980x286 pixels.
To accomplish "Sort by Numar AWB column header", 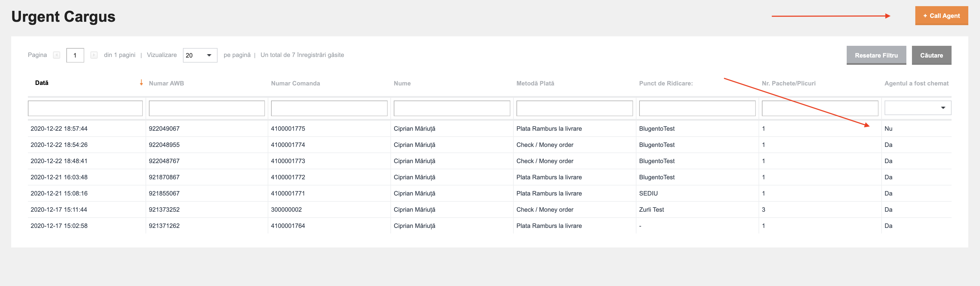I will pos(166,84).
